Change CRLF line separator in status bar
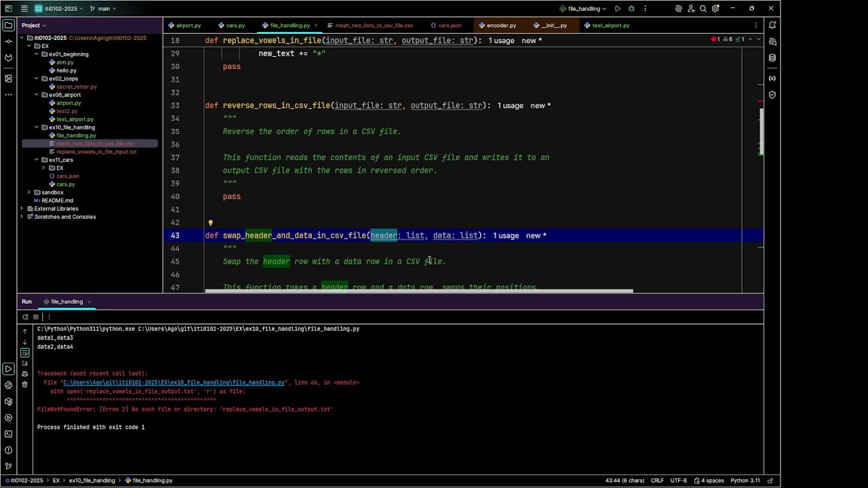This screenshot has width=868, height=488. [657, 481]
